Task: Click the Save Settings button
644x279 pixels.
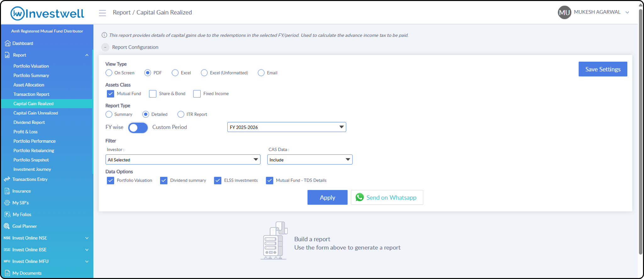Action: 603,69
